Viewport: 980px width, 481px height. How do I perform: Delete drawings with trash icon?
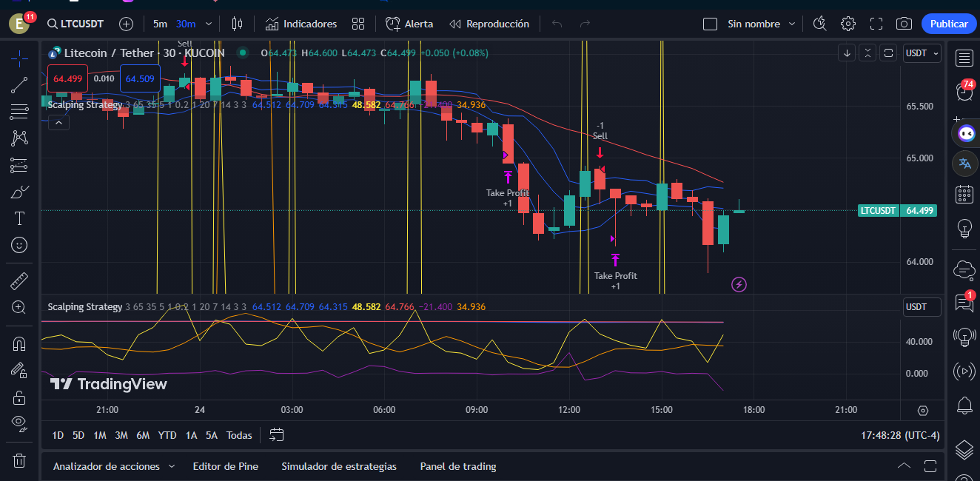coord(19,460)
